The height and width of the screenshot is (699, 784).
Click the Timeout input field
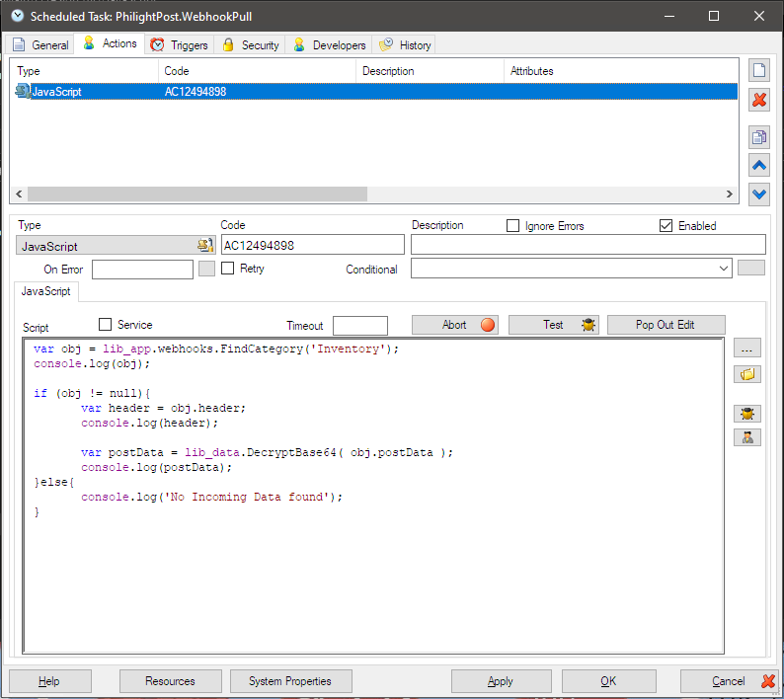coord(360,326)
